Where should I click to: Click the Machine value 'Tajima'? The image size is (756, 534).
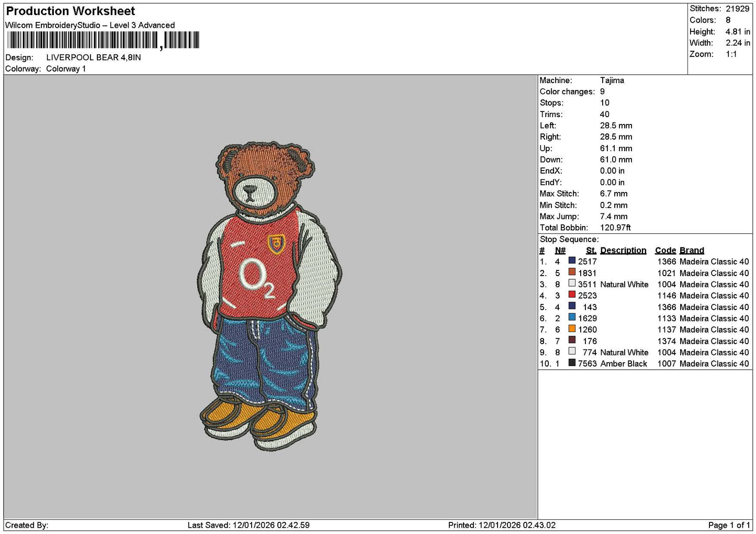pyautogui.click(x=612, y=81)
